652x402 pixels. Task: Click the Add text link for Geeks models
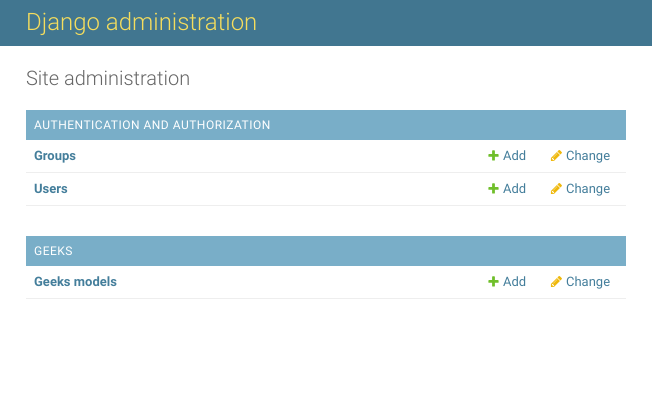coord(514,281)
